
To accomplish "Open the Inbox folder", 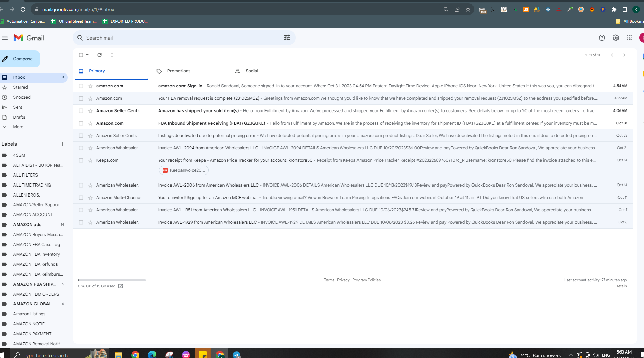I will pyautogui.click(x=34, y=77).
